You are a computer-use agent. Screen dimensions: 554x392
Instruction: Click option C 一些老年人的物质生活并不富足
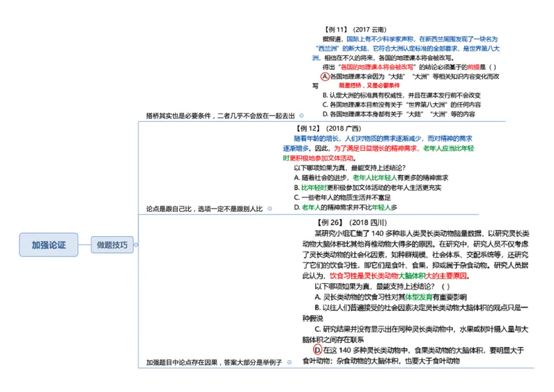[x=342, y=197]
